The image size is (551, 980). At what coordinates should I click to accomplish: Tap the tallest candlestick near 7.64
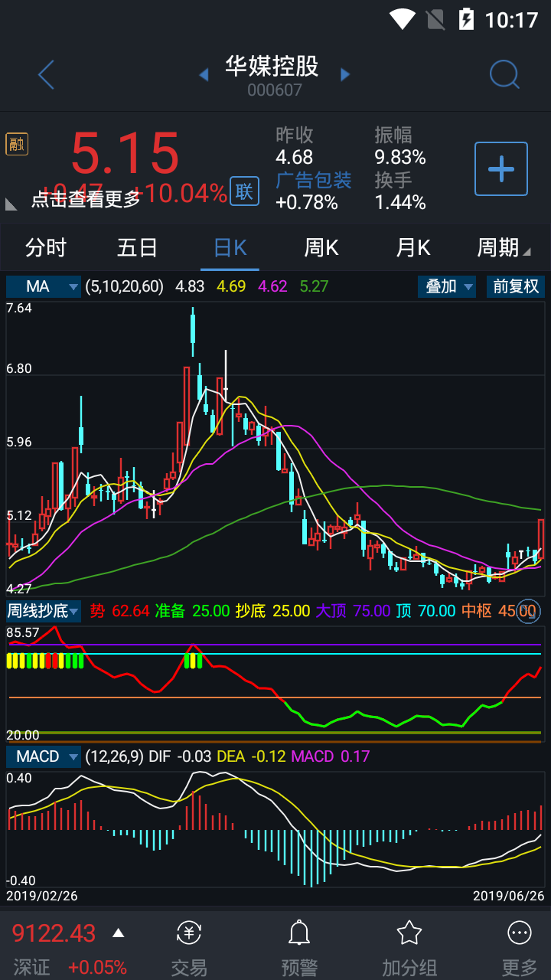pyautogui.click(x=193, y=331)
